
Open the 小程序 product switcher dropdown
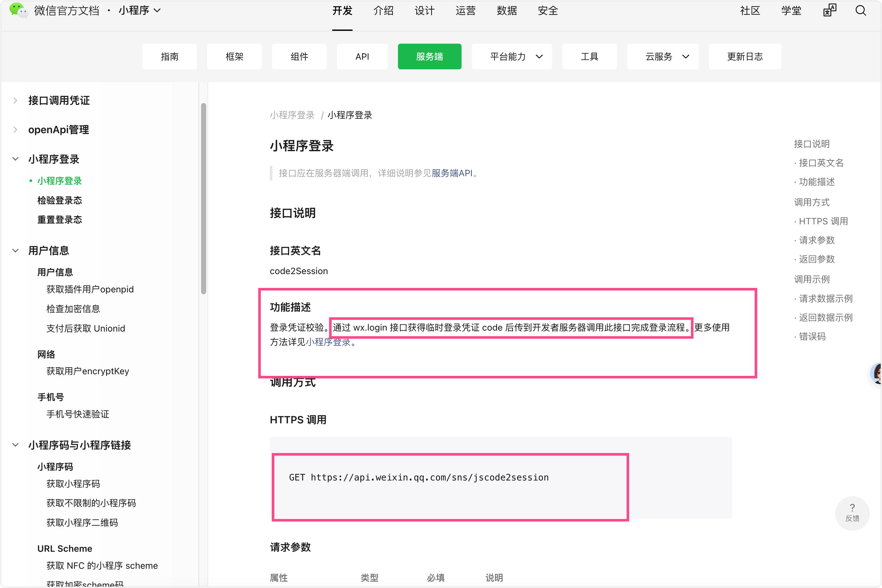tap(140, 11)
